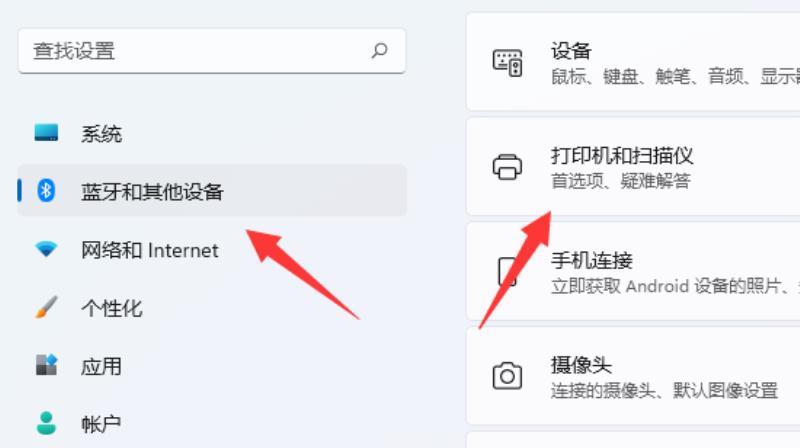
Task: Click the search magnifier icon
Action: 380,51
